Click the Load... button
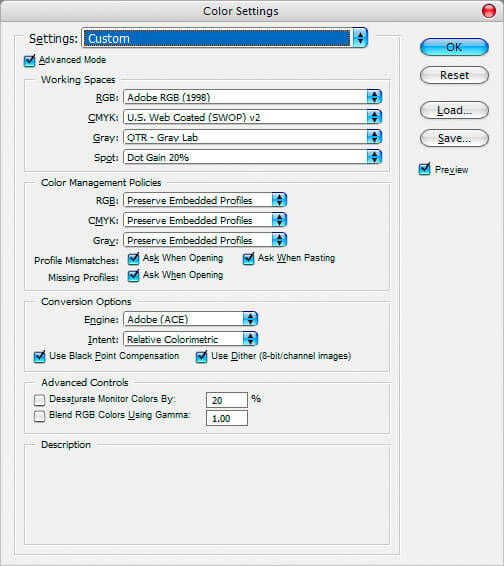This screenshot has width=504, height=566. click(x=454, y=110)
